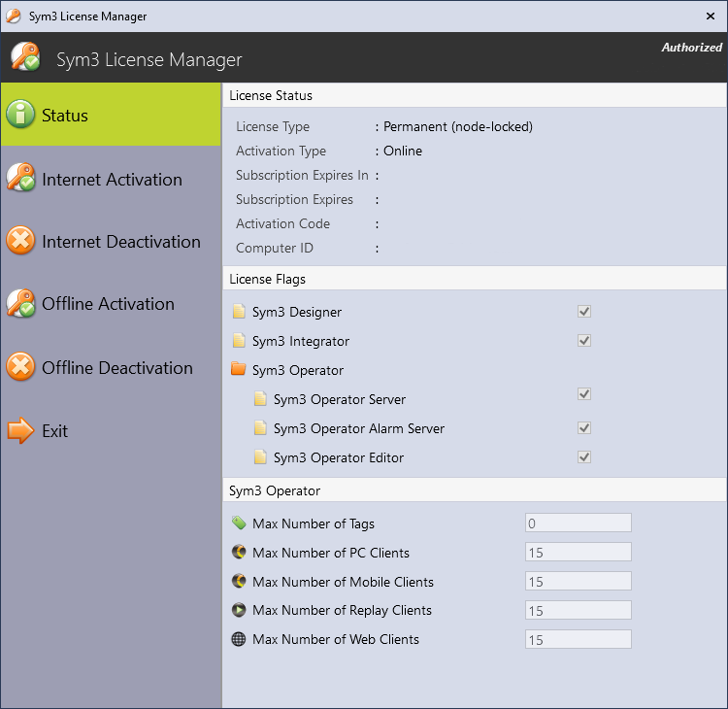Click the Max Number of Mobile Clients field

579,581
